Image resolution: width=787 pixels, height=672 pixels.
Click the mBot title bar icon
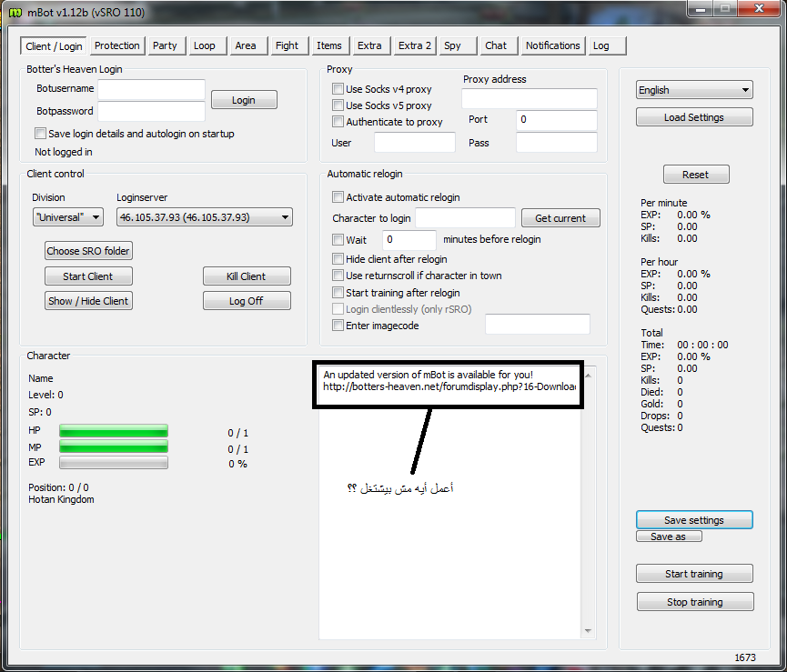click(x=15, y=12)
